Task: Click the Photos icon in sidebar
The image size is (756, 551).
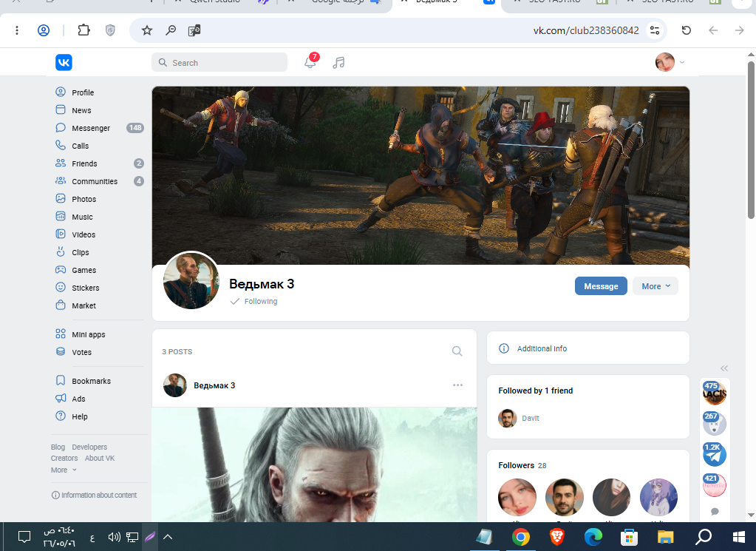Action: (61, 198)
